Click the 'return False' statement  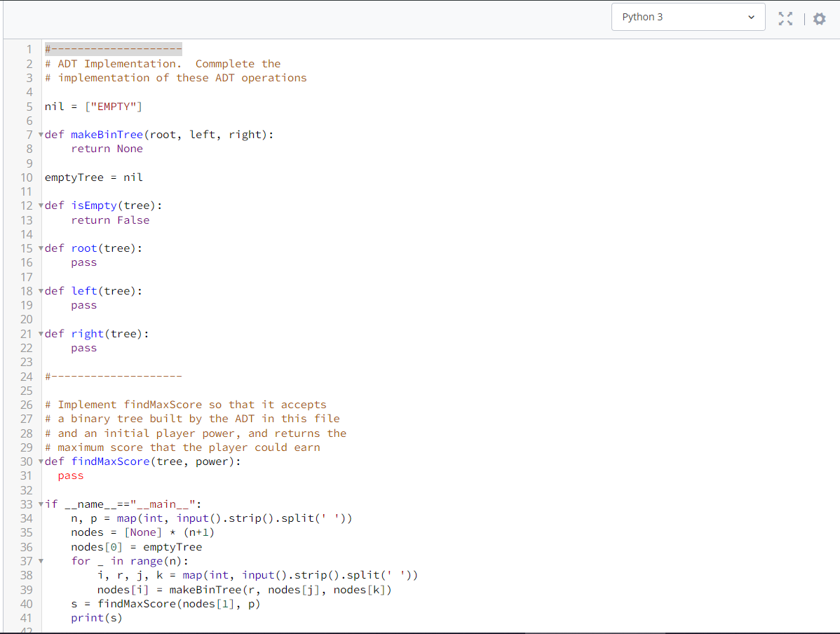coord(110,220)
